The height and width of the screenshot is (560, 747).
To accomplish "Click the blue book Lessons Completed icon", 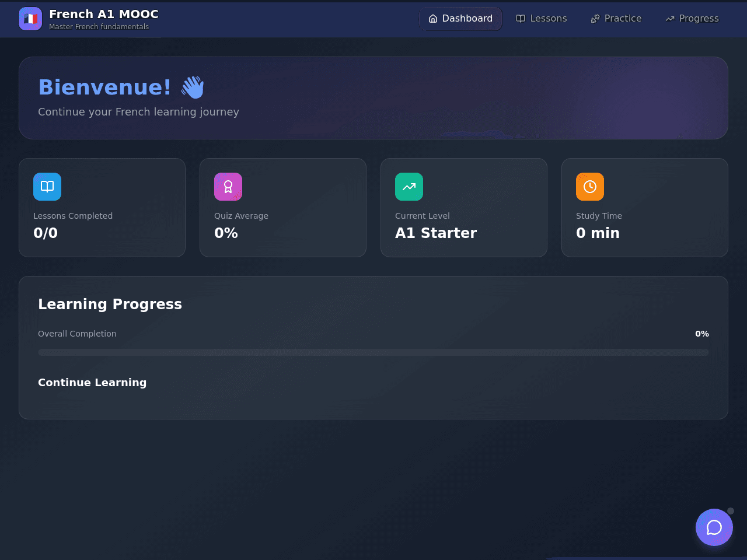I will pyautogui.click(x=47, y=187).
